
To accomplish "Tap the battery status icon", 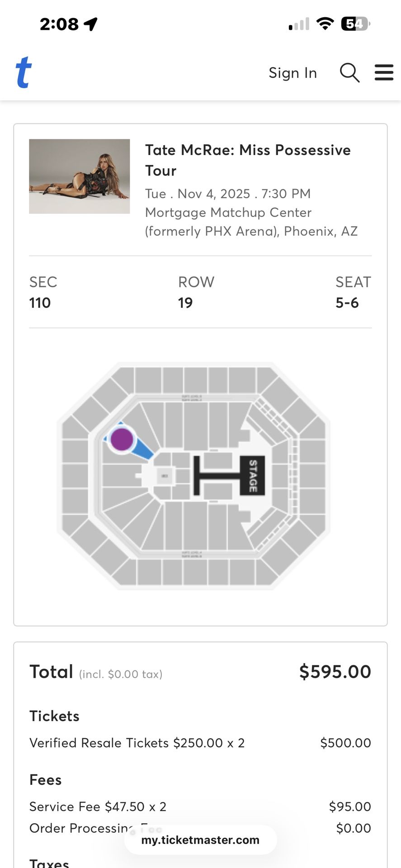I will tap(356, 24).
